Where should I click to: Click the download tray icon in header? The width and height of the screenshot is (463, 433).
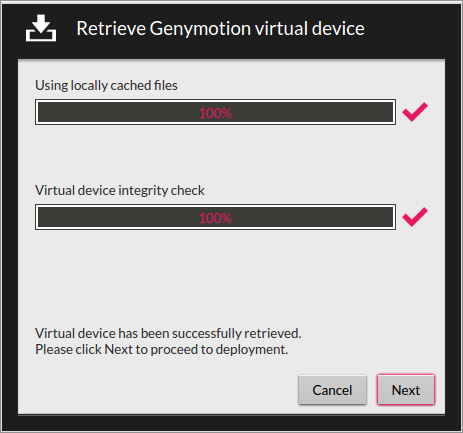tap(41, 28)
